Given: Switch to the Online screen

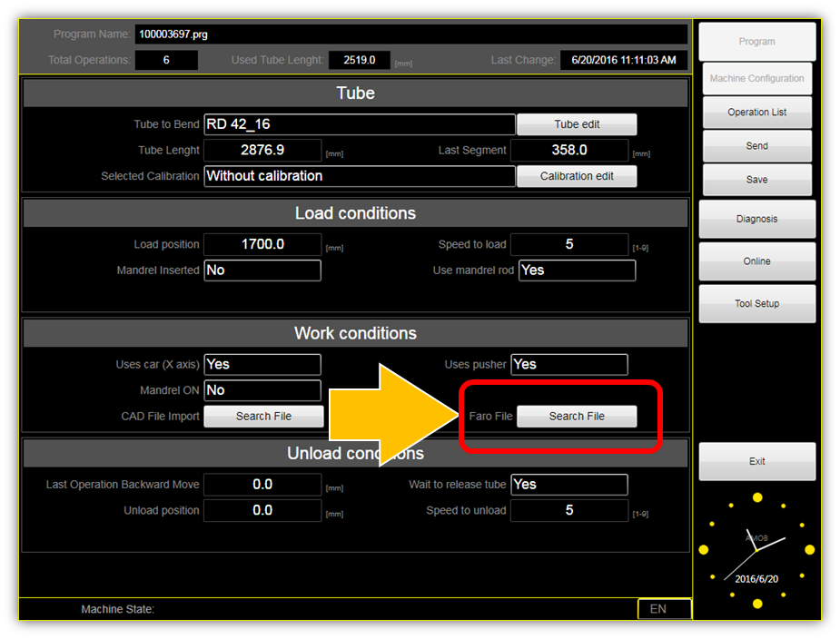Looking at the screenshot, I should tap(756, 261).
